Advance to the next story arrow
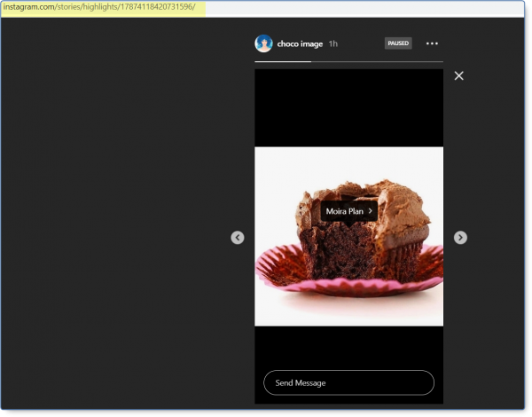The height and width of the screenshot is (417, 532). 460,238
